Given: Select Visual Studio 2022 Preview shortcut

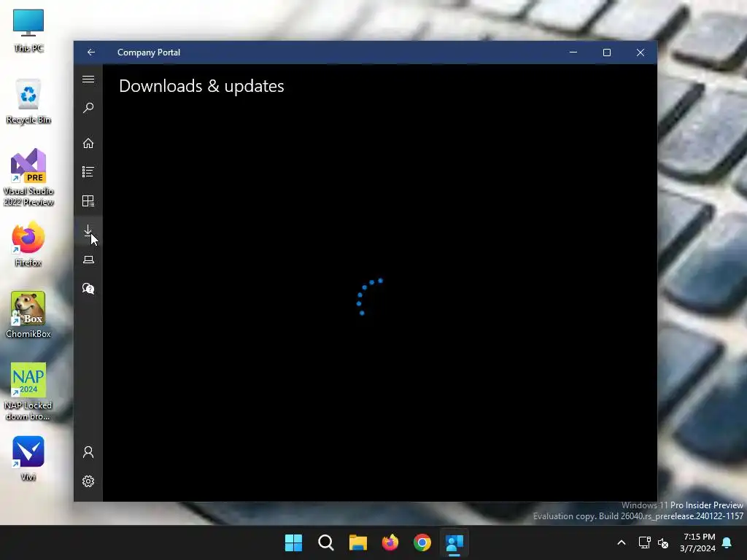Looking at the screenshot, I should 28,177.
